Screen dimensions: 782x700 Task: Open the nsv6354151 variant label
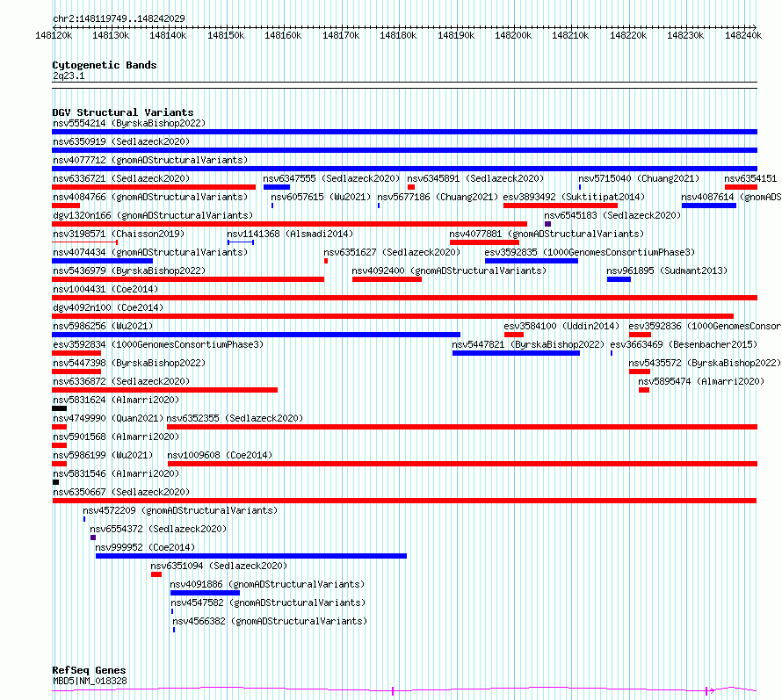750,178
